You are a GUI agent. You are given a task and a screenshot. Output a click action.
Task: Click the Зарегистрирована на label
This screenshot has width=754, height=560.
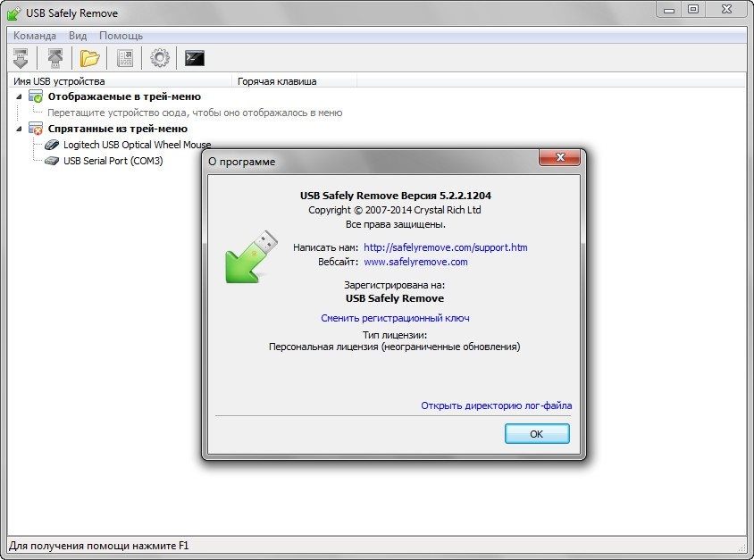pos(394,285)
